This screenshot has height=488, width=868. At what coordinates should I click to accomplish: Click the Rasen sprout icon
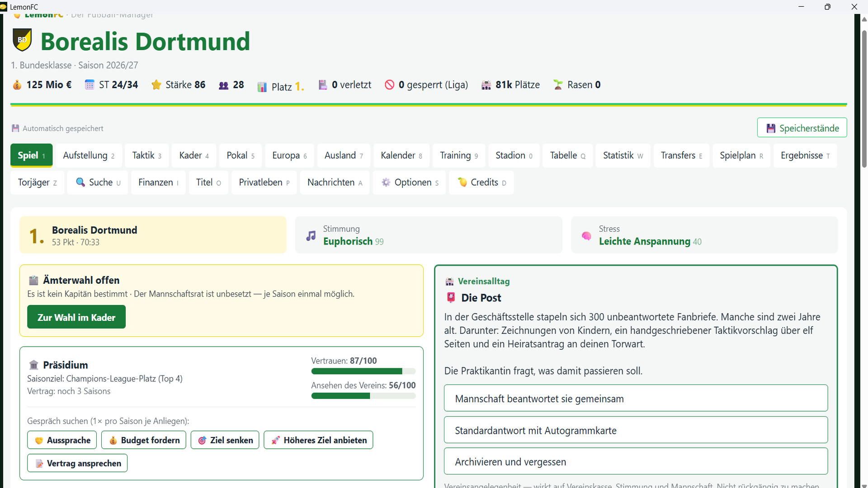(x=558, y=85)
